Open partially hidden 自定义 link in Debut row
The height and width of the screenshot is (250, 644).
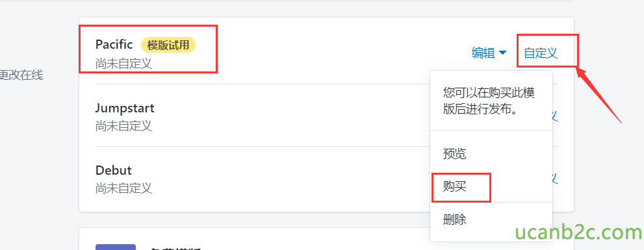(x=555, y=179)
